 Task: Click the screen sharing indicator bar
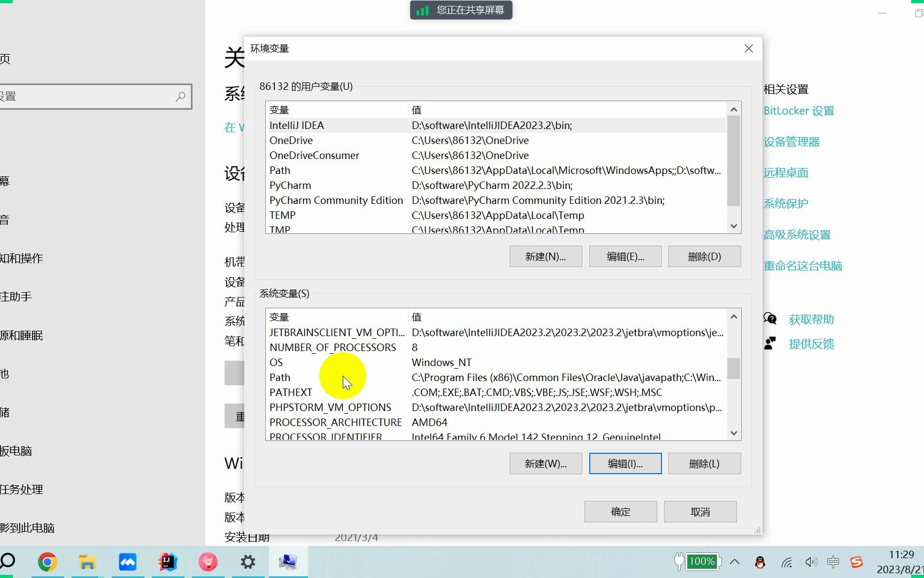pos(461,10)
